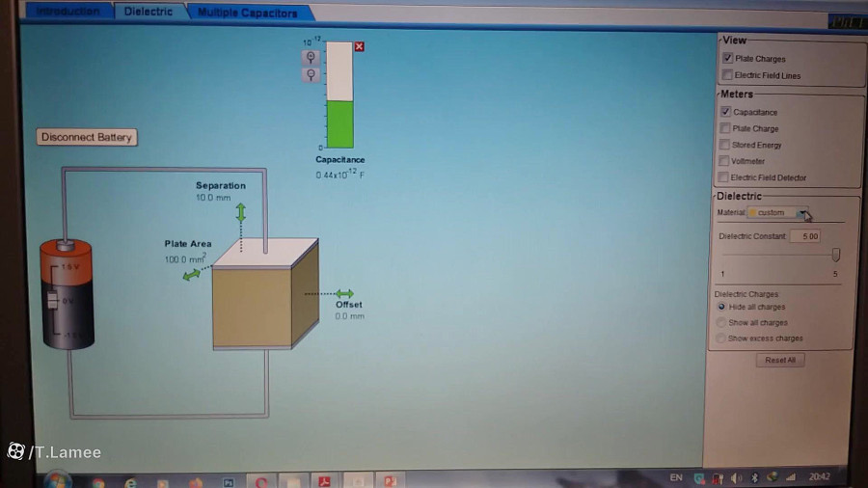868x488 pixels.
Task: Click the Separation 10.0 mm value
Action: (213, 198)
